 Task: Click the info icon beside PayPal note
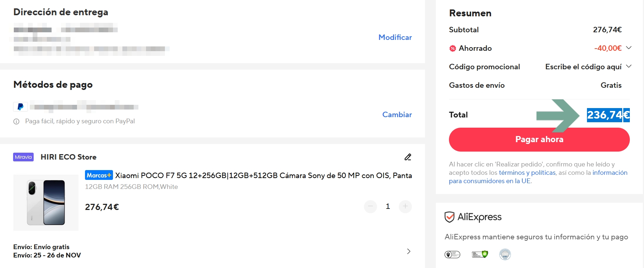coord(16,121)
